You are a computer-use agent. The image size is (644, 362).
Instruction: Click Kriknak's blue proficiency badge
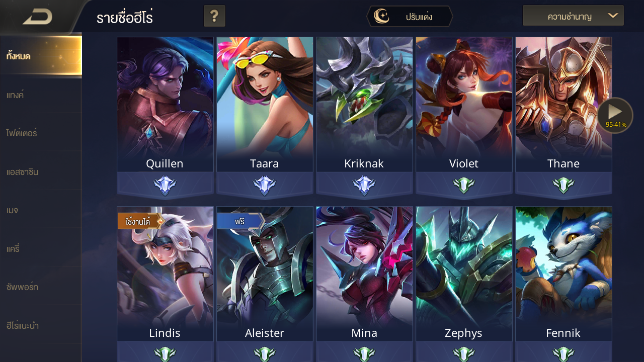(364, 186)
